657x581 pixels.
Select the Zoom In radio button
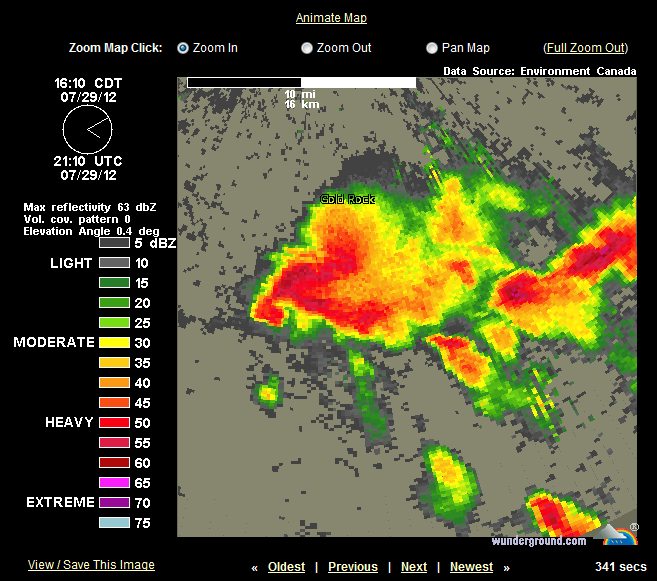pos(183,48)
